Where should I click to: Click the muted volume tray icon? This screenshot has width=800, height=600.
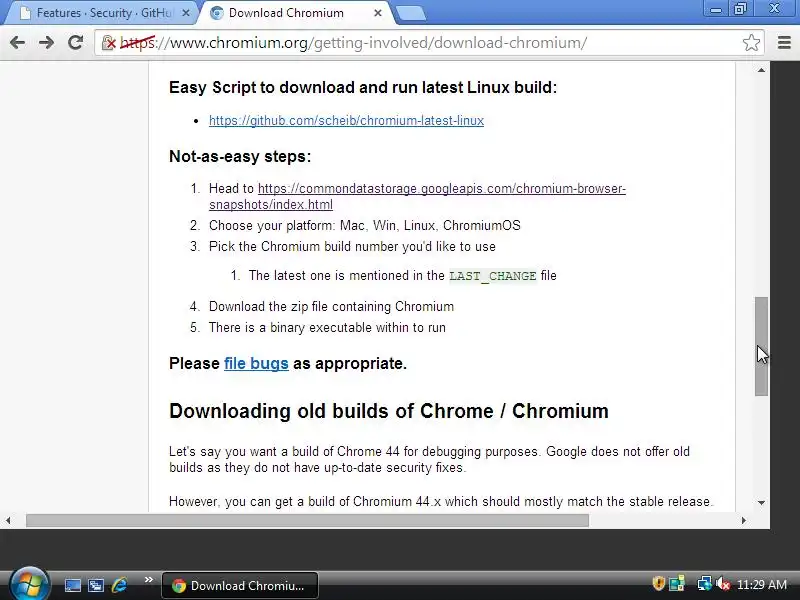coord(723,584)
